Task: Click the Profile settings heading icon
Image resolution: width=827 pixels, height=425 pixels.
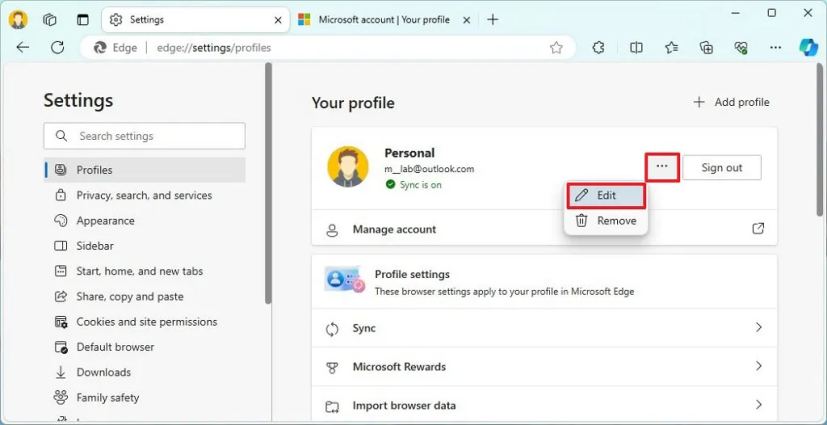Action: pyautogui.click(x=344, y=279)
